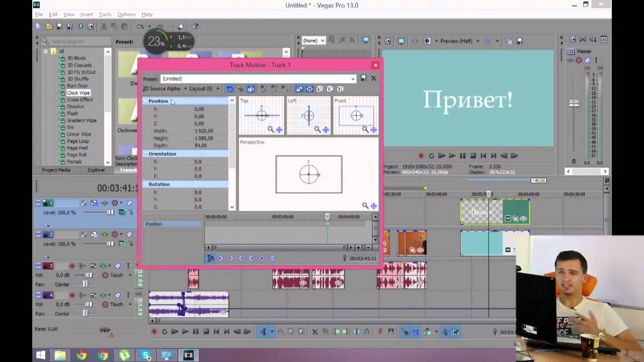Open the 3D Source Alpha compositing dropdown
This screenshot has height=362, width=644.
pos(165,89)
